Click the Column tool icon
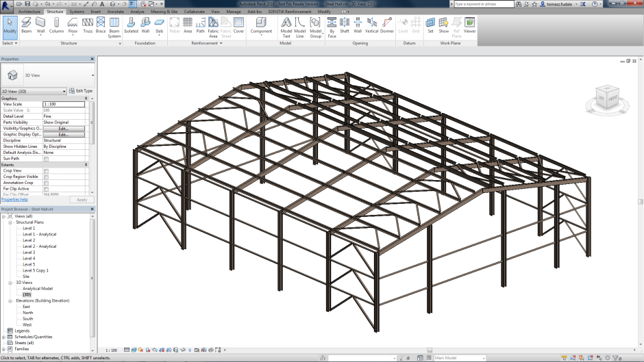Screen dimensions: 644x362 (56, 25)
